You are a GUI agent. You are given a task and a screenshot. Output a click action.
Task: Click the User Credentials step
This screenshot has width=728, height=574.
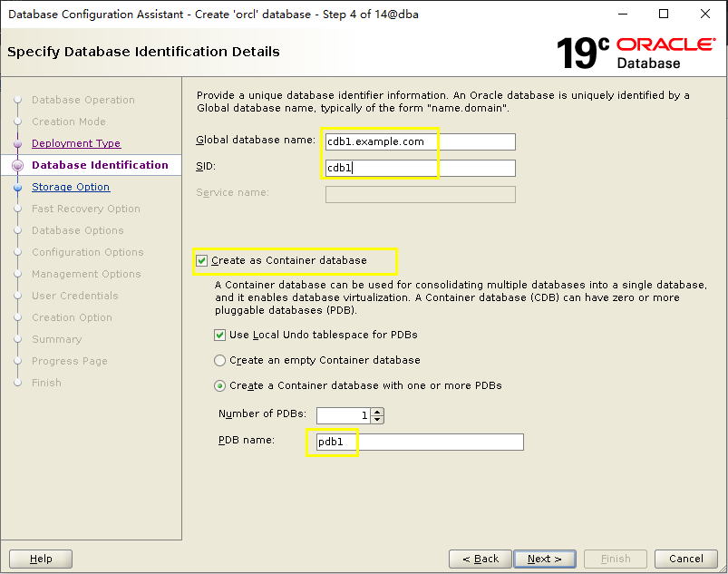[x=74, y=296]
